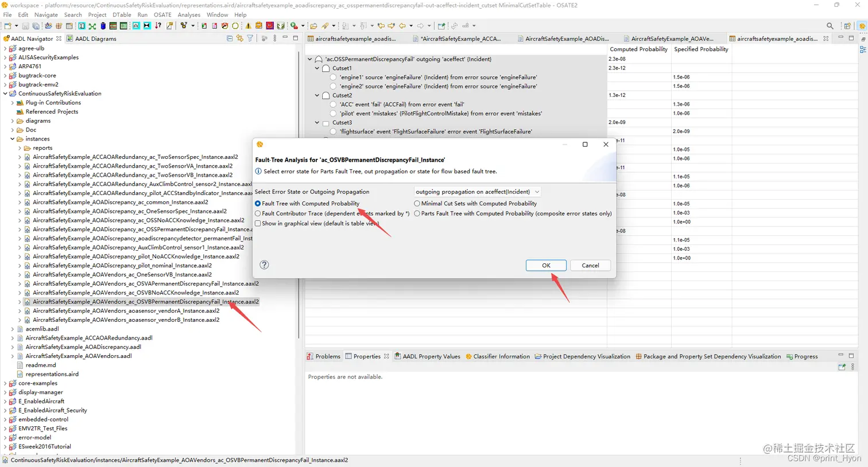Click the View Menu dots in AADL Navigator
Viewport: 868px width, 467px height.
(274, 38)
